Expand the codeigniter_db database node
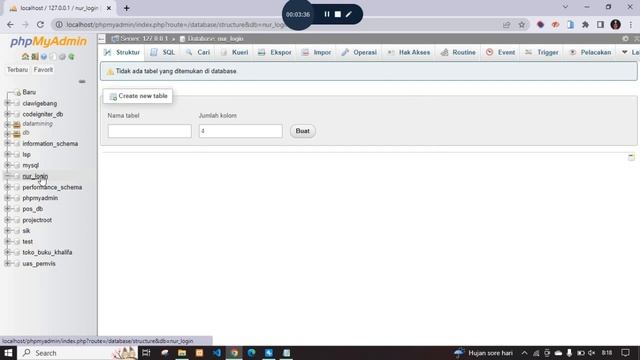640x360 pixels. pyautogui.click(x=7, y=114)
